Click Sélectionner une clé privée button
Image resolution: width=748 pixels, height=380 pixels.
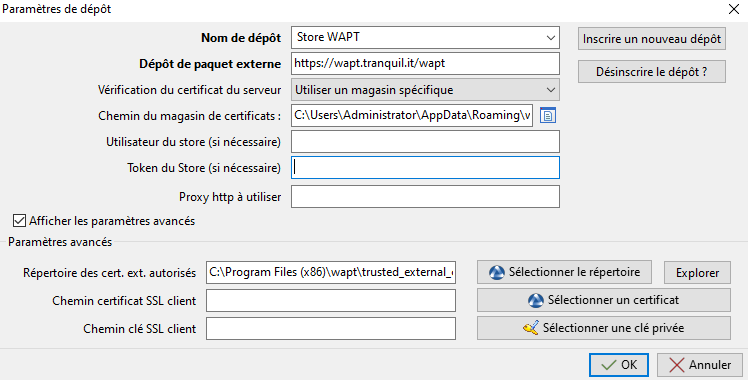coord(603,328)
